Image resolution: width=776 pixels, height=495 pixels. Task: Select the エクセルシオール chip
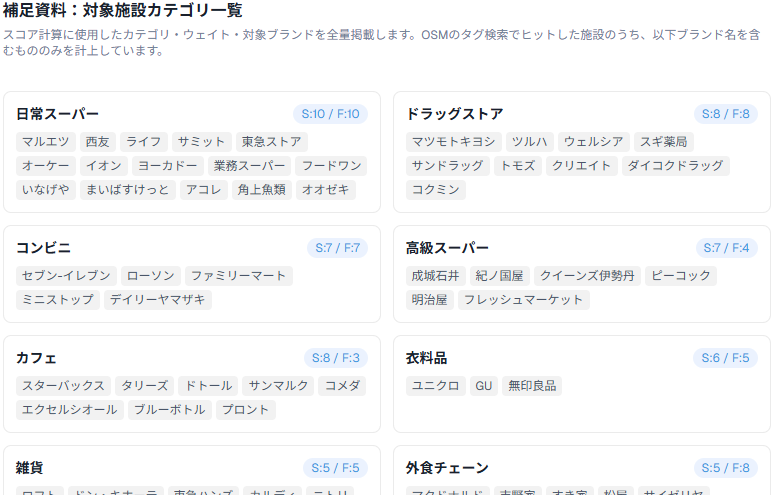point(70,410)
